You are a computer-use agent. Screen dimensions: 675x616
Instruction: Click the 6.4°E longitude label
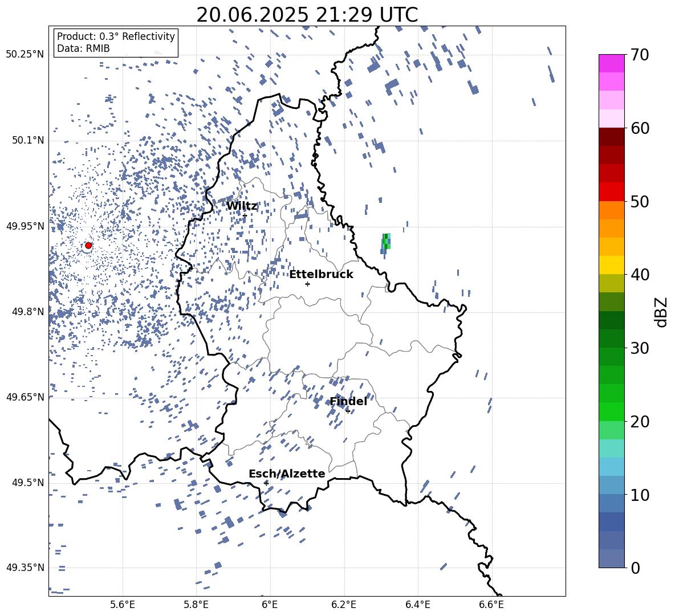[417, 605]
